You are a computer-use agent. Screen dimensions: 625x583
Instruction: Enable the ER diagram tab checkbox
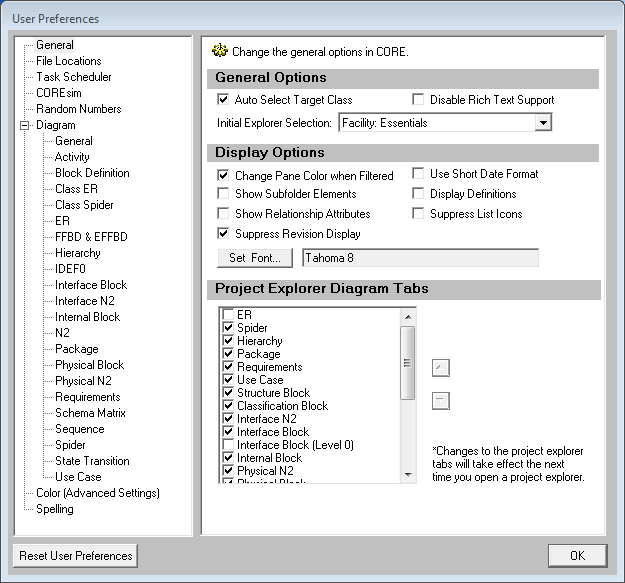[x=229, y=315]
